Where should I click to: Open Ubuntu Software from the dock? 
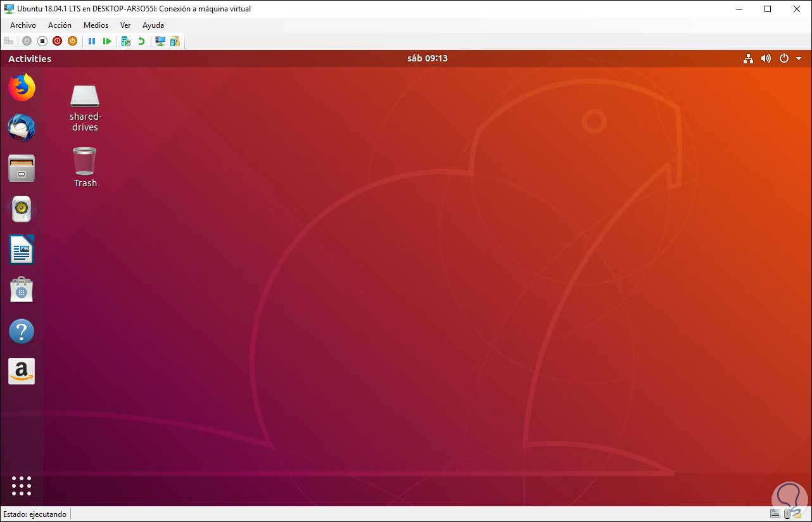click(22, 290)
